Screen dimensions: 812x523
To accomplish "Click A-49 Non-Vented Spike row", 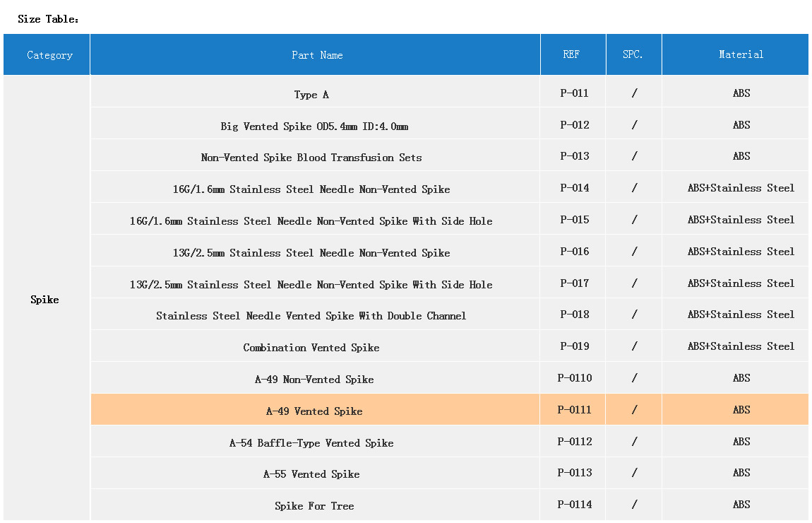I will pyautogui.click(x=314, y=380).
